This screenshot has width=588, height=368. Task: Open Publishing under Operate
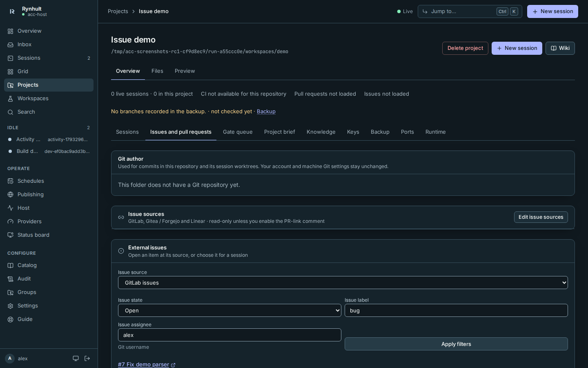click(49, 195)
